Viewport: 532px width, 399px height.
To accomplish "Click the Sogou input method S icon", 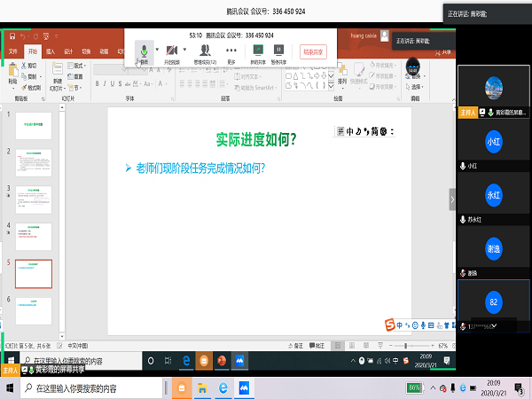I will point(388,325).
